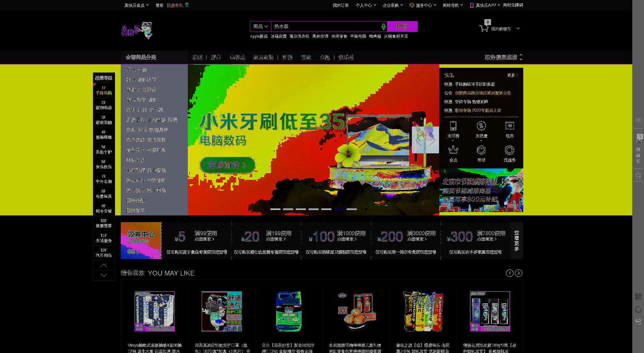644x353 pixels.
Task: Click floor navigation down arrow
Action: 104,275
